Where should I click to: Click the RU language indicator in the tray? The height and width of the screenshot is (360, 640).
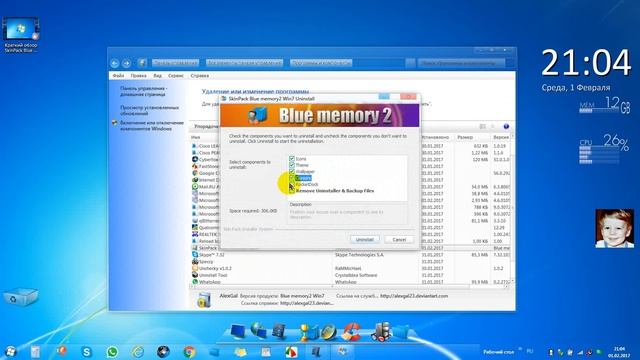click(530, 351)
